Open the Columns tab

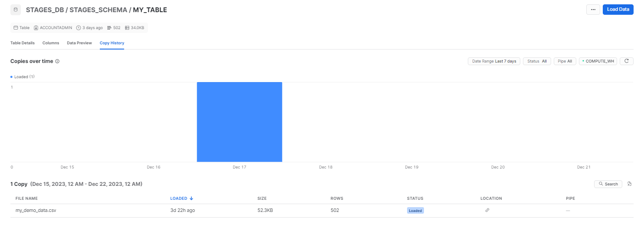51,43
